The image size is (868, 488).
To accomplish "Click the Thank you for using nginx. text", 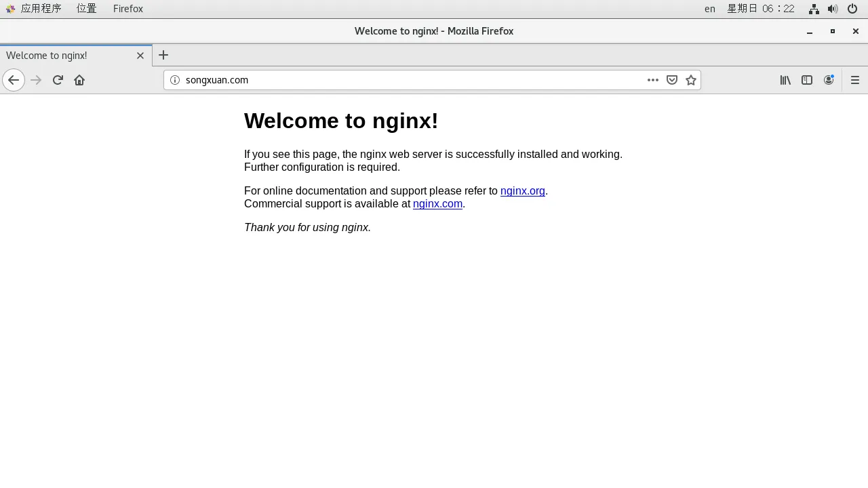I will pos(307,228).
